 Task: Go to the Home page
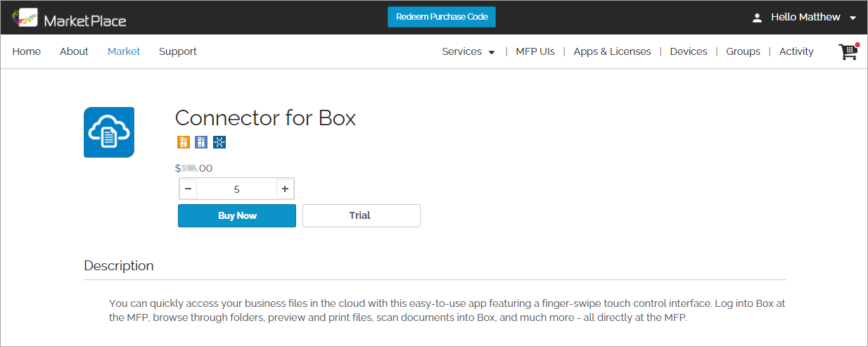coord(27,51)
